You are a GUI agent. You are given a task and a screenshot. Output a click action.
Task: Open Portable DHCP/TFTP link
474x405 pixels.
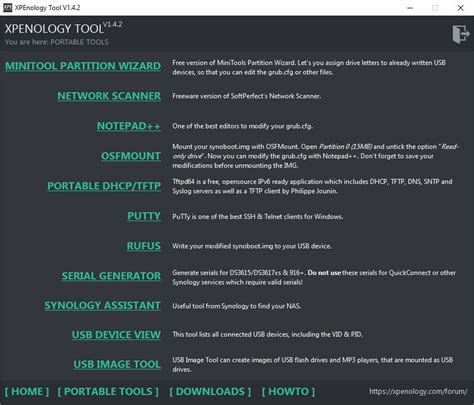tap(104, 186)
